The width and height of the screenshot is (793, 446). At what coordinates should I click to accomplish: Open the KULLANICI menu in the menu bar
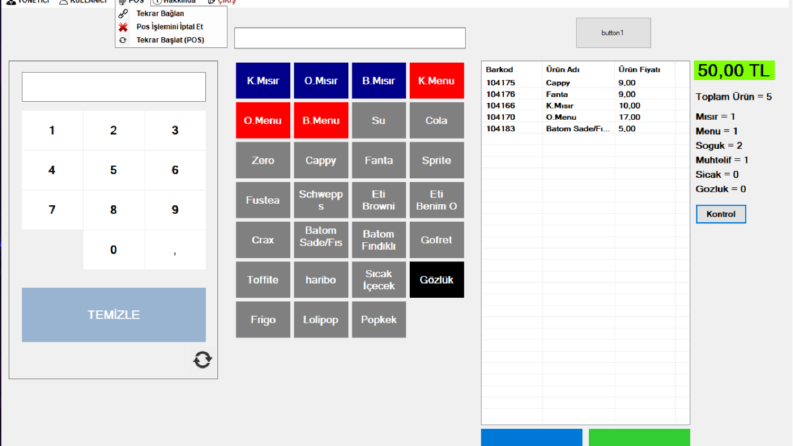pos(83,2)
